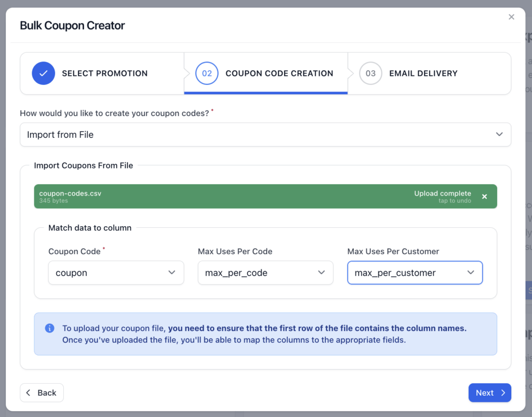Click the Back button
The height and width of the screenshot is (417, 532).
[42, 393]
